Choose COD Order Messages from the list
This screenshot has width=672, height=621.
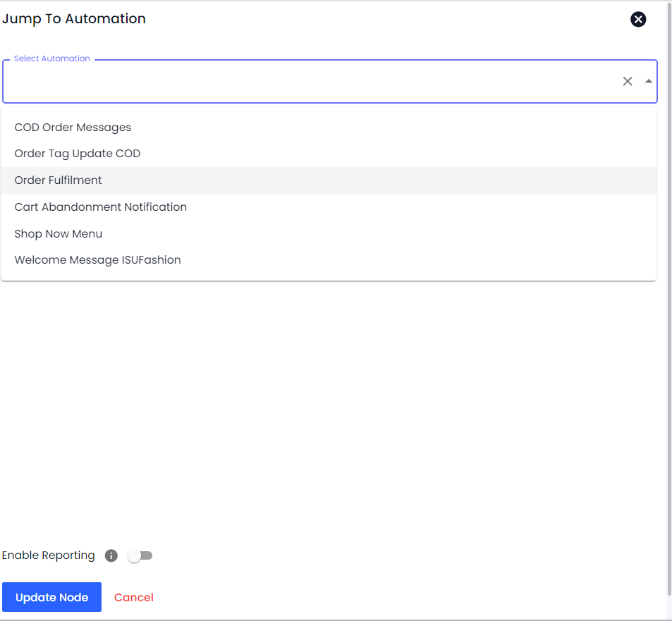(x=73, y=128)
